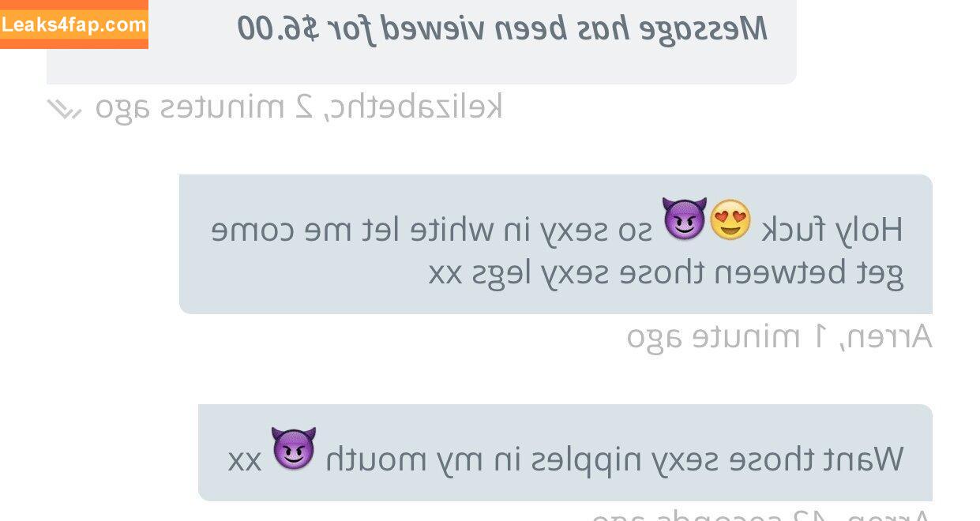Click the $6.00 price text
980x521 pixels.
point(278,29)
